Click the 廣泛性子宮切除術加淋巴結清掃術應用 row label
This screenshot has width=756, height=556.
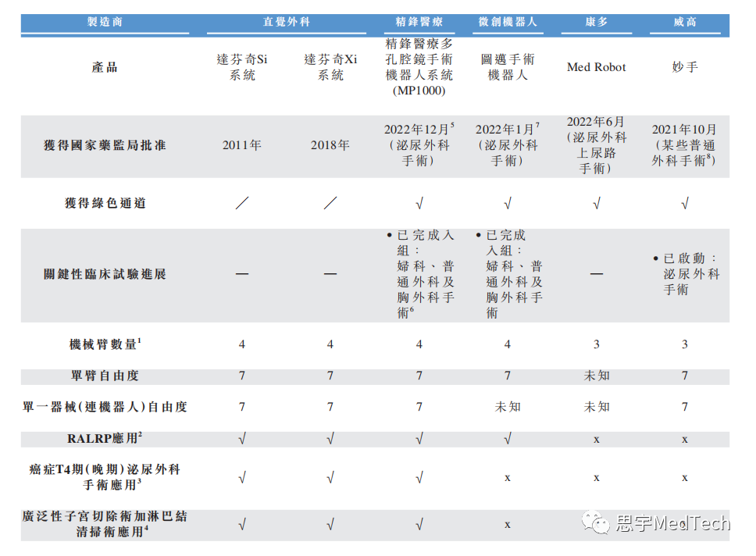point(105,524)
